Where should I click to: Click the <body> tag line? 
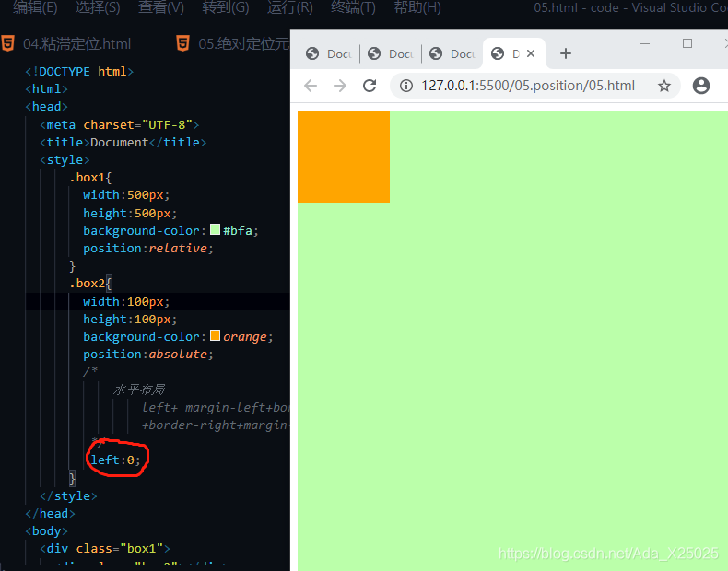point(46,530)
